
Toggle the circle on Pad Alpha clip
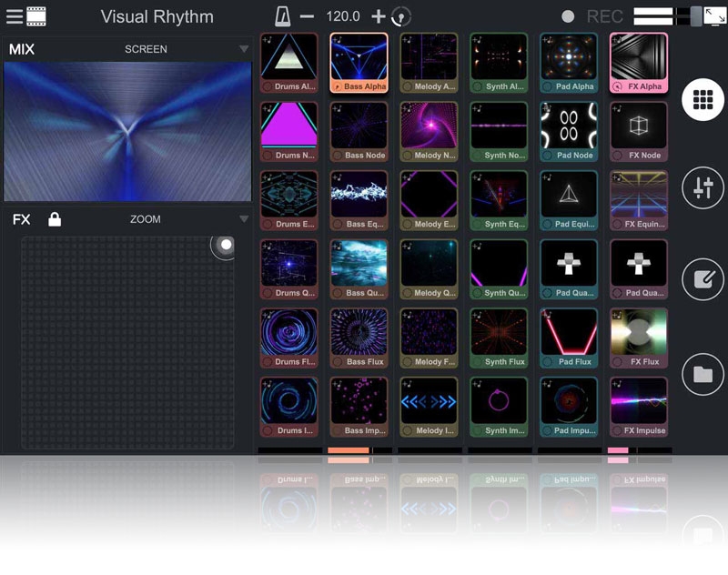pyautogui.click(x=547, y=86)
